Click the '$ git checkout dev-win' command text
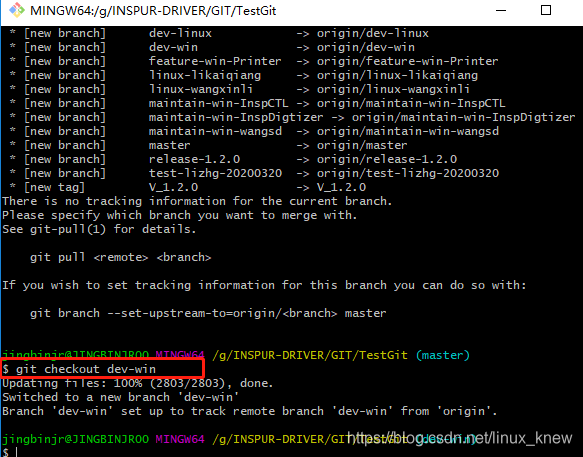This screenshot has height=457, width=583. 79,369
